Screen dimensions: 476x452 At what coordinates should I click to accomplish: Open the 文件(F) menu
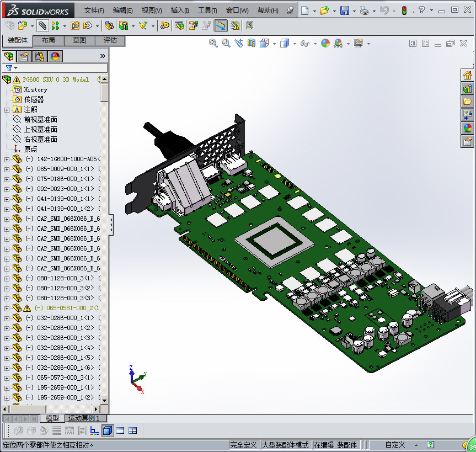coord(94,10)
